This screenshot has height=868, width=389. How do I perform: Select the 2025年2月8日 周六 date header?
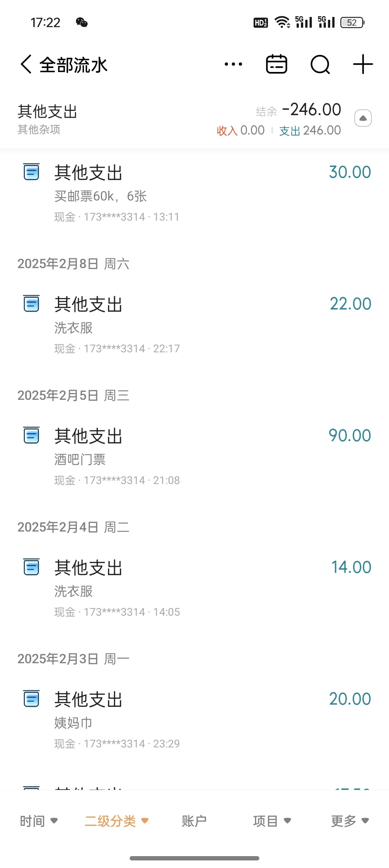coord(73,264)
